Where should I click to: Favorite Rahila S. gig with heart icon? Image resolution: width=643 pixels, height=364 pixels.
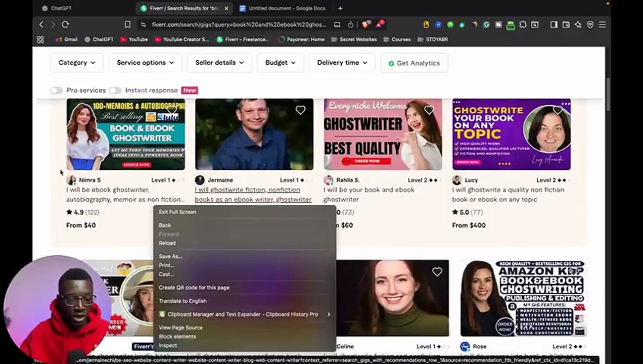coord(429,110)
